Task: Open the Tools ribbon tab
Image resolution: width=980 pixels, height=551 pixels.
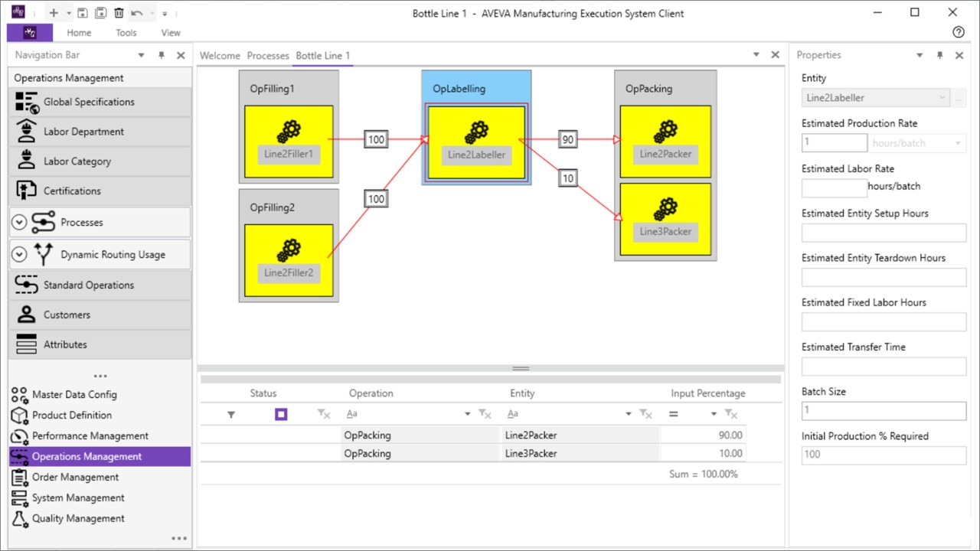Action: point(126,33)
